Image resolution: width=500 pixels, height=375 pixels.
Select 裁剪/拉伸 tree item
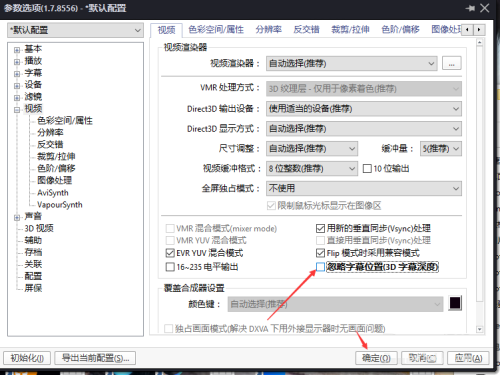tap(56, 156)
